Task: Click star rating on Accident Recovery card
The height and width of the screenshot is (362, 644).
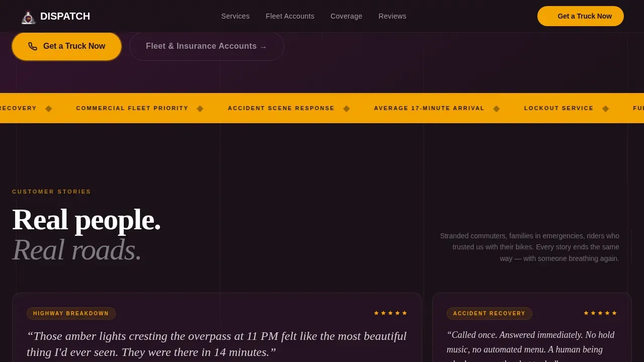Action: [x=600, y=313]
